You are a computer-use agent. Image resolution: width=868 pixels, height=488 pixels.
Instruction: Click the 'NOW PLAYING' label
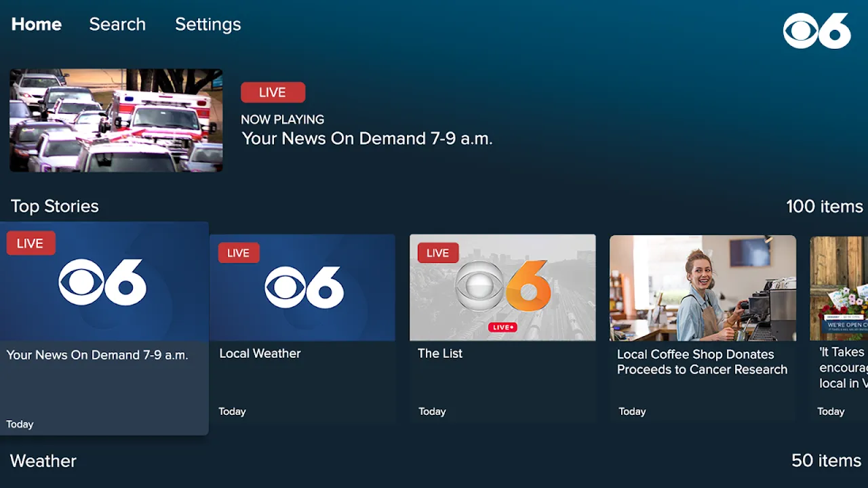283,119
